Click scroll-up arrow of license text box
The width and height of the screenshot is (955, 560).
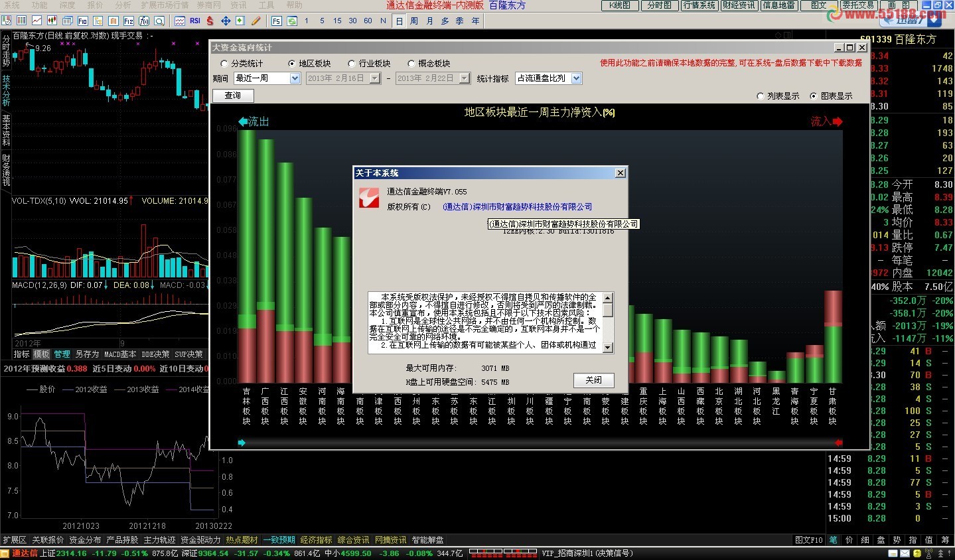pos(608,297)
